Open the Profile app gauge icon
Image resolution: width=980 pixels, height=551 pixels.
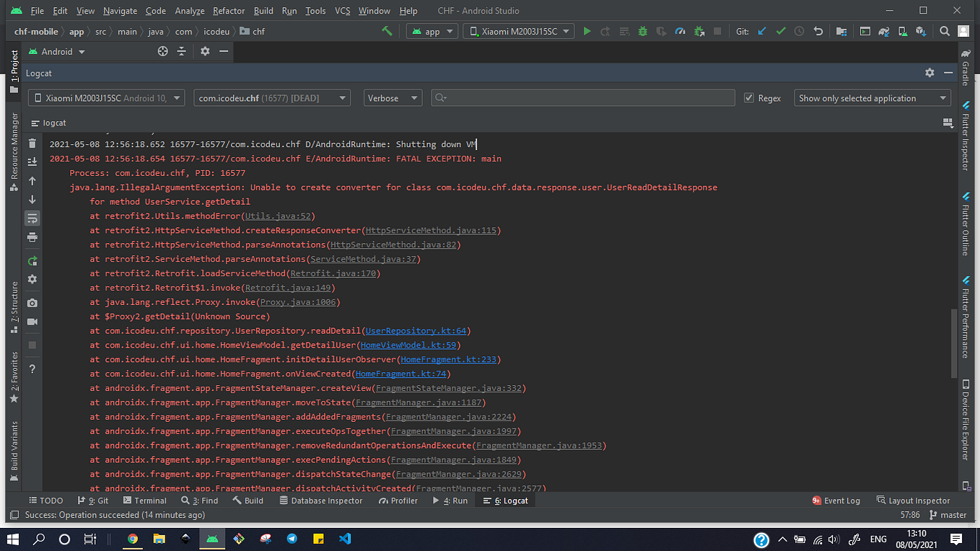[x=680, y=31]
